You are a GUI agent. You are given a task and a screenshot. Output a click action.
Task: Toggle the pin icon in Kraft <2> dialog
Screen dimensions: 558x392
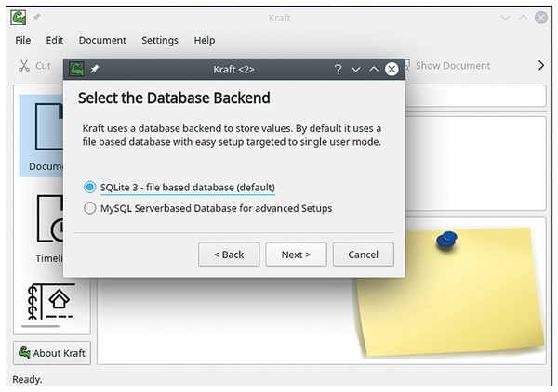95,69
